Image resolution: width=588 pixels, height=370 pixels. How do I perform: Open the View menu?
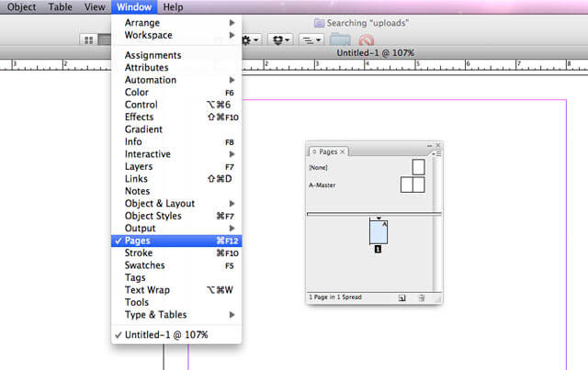tap(95, 6)
